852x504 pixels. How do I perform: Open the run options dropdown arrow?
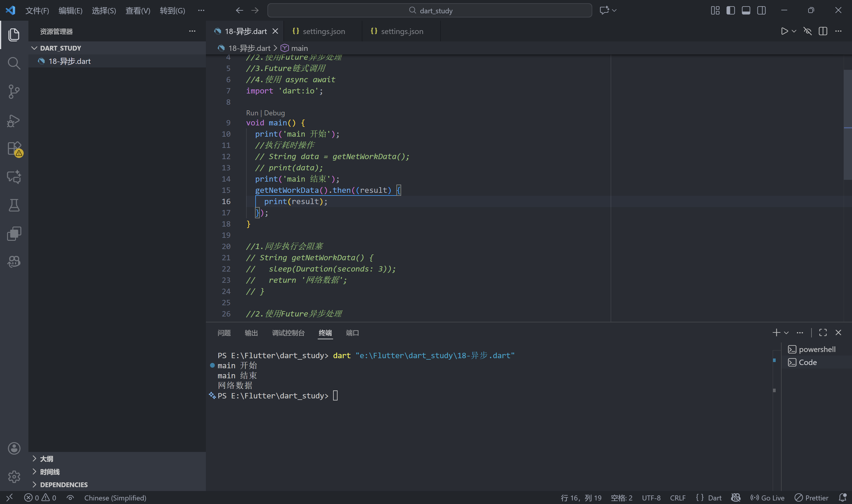(794, 31)
